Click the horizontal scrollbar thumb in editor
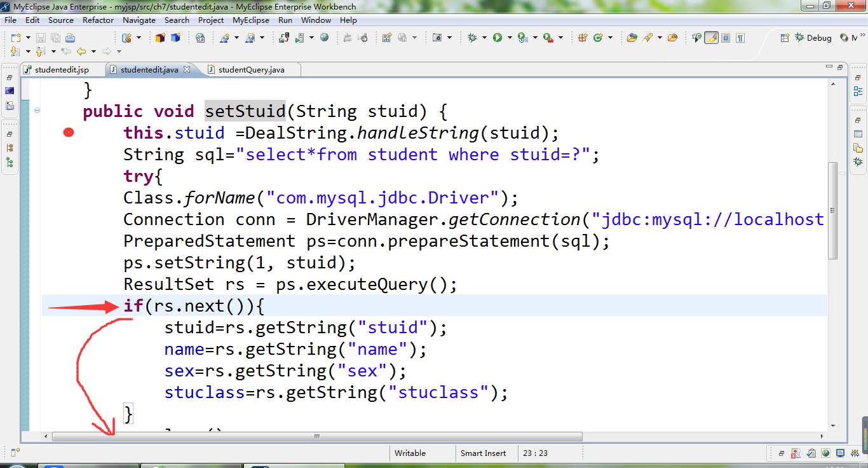The image size is (868, 468). coord(317,436)
